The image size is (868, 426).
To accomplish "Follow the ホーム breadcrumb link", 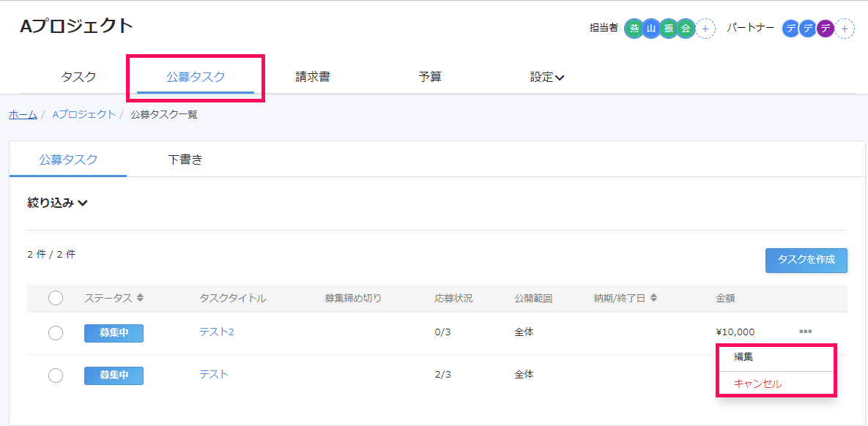I will click(23, 115).
